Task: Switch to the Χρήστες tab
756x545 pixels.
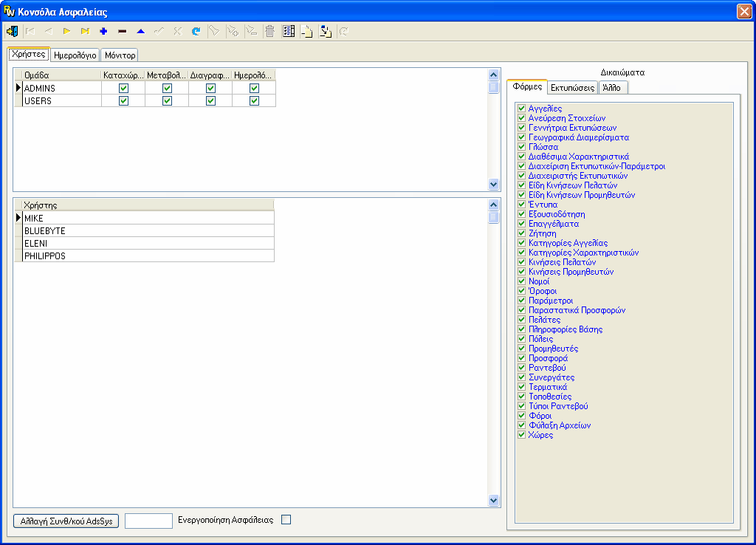Action: pyautogui.click(x=29, y=54)
